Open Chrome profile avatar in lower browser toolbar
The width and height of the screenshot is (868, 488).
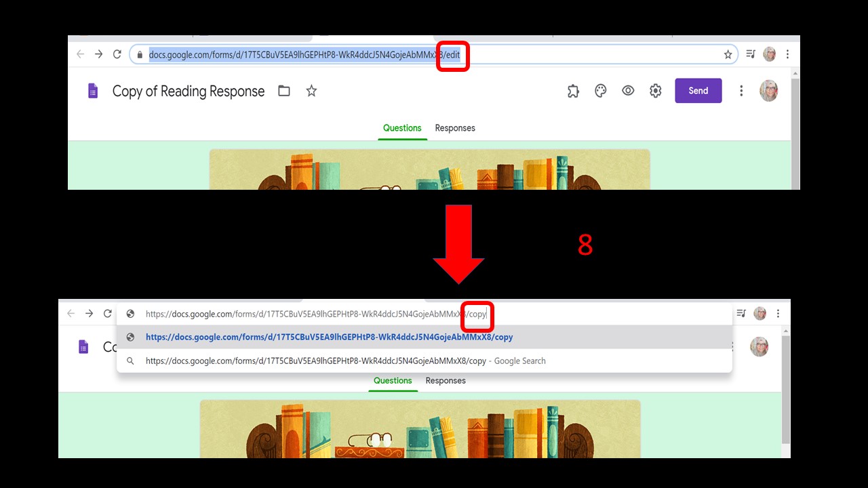coord(759,313)
